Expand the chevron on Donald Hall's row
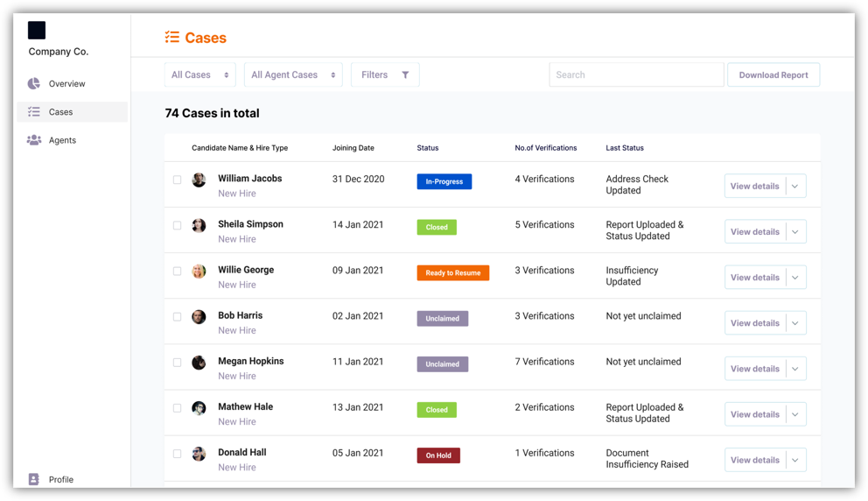 pyautogui.click(x=795, y=460)
